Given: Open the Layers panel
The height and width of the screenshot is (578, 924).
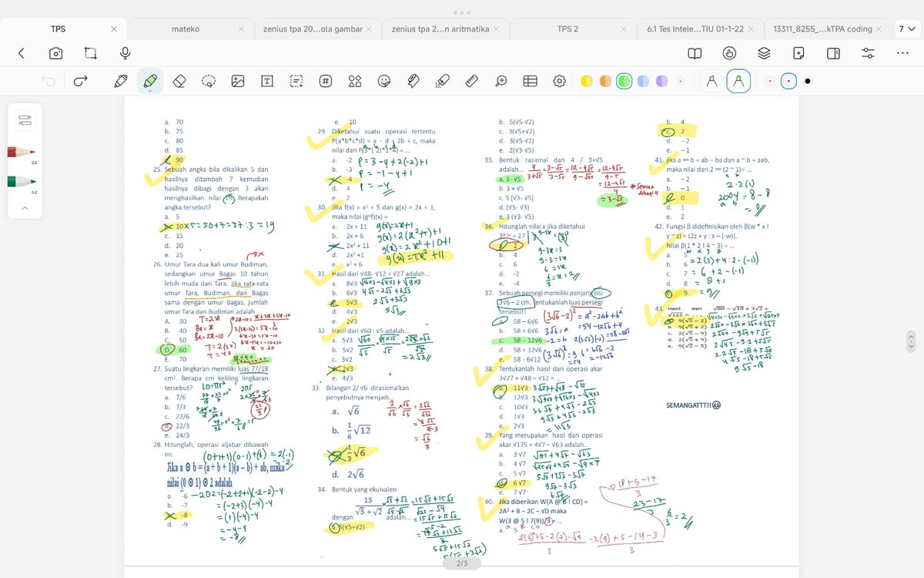Looking at the screenshot, I should coord(764,53).
